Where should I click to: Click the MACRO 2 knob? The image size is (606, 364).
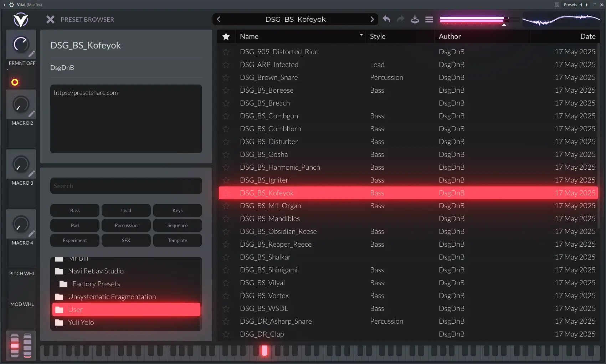(21, 104)
